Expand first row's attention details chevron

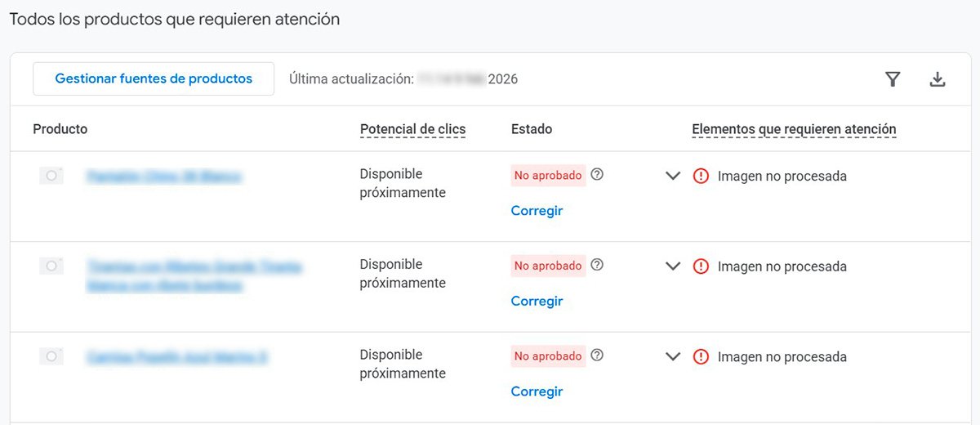click(673, 176)
